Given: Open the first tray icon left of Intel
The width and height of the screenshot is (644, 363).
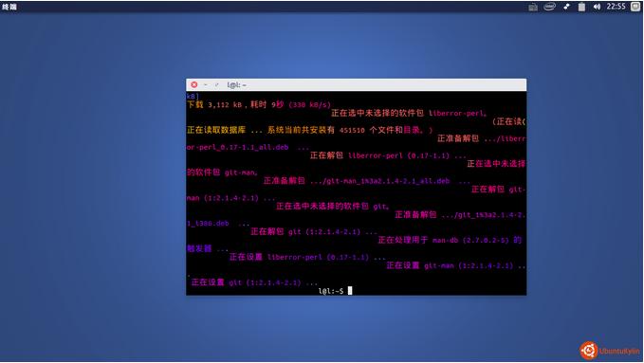Looking at the screenshot, I should [533, 7].
